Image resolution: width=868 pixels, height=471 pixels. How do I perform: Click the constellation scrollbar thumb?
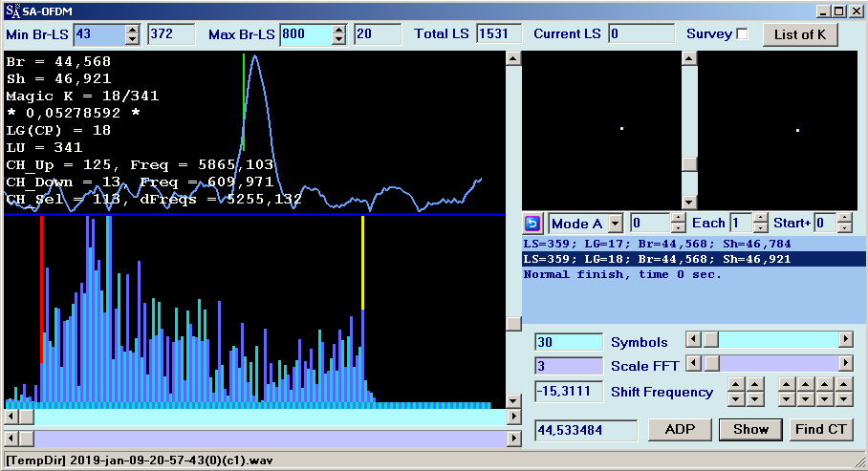pyautogui.click(x=688, y=164)
